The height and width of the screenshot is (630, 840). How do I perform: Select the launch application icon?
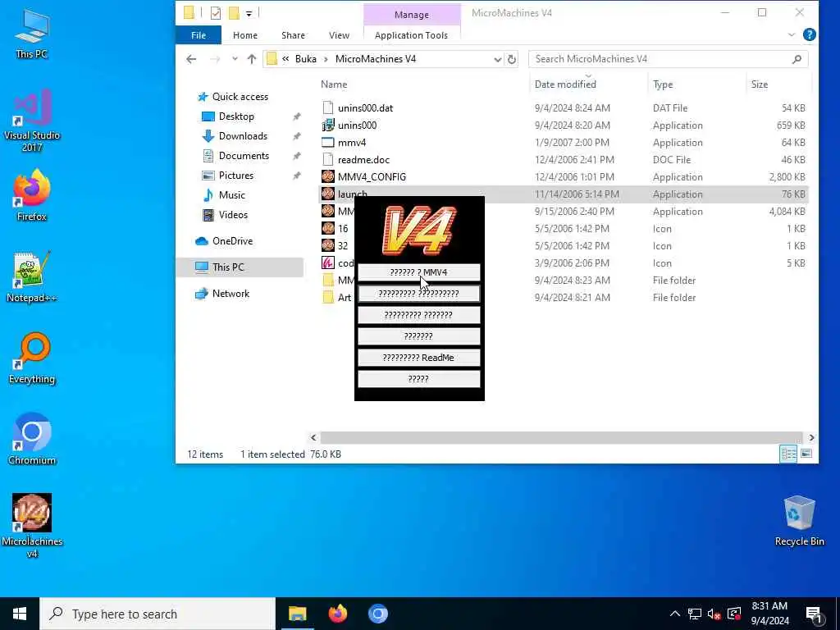(328, 194)
